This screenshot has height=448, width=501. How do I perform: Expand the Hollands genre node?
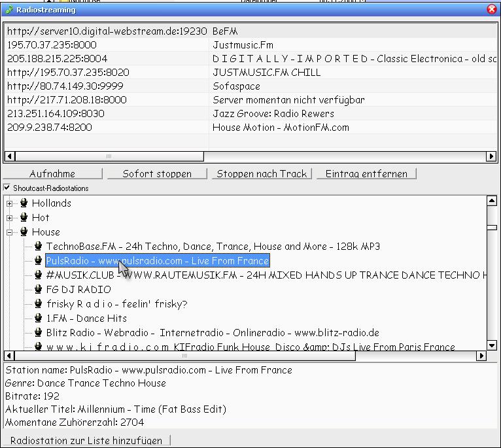10,203
